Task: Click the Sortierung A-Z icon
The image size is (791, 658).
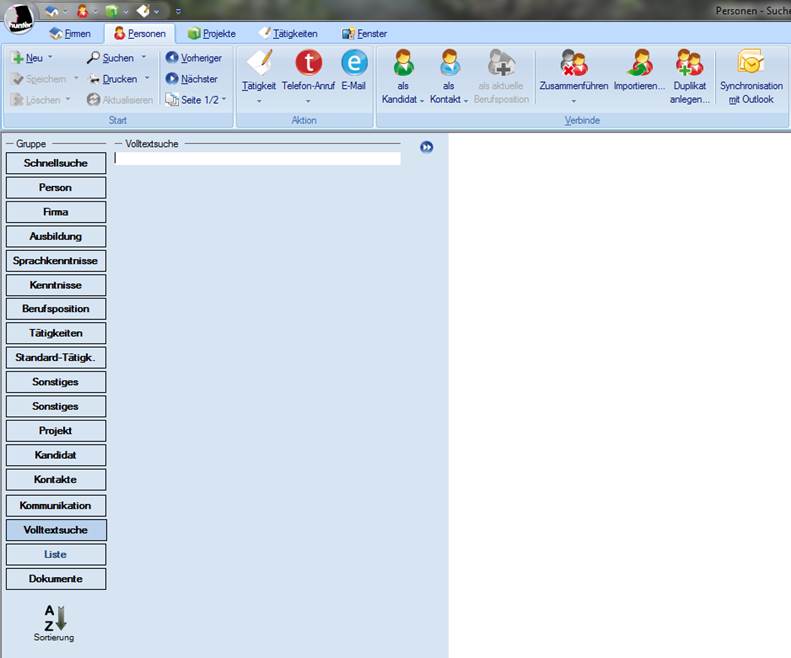Action: [54, 618]
